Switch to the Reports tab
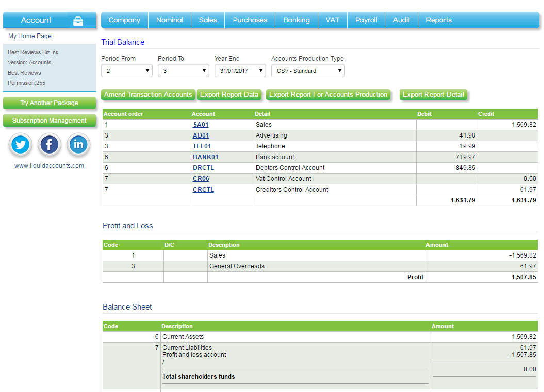This screenshot has width=544, height=392. click(439, 20)
